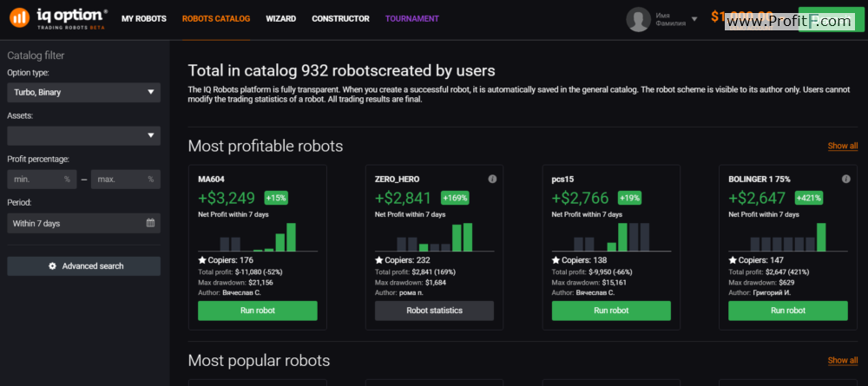Open the user profile avatar

(x=638, y=19)
